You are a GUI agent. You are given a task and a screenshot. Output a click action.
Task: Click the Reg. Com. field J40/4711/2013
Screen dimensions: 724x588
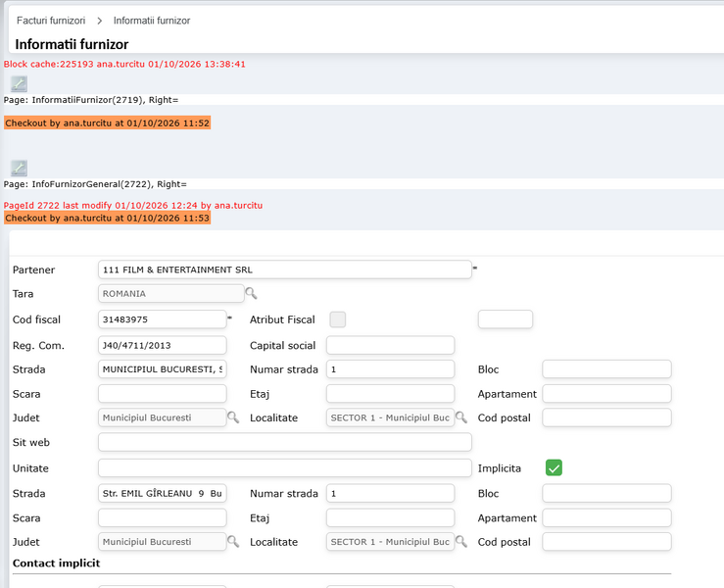click(163, 345)
